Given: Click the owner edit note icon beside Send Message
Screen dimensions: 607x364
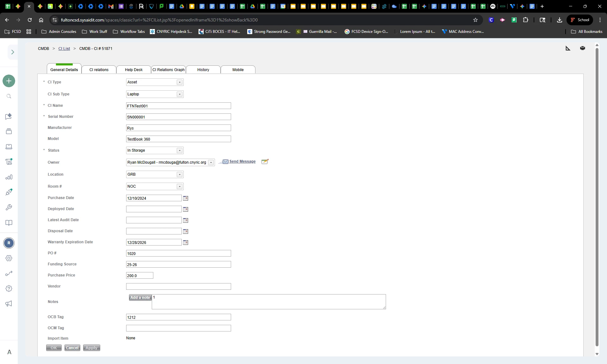Looking at the screenshot, I should (x=265, y=161).
